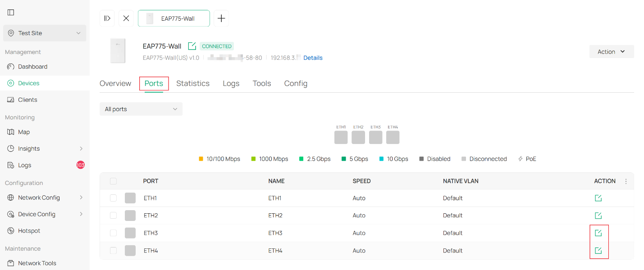Check the ETH1 row checkbox
The height and width of the screenshot is (270, 644).
click(x=113, y=198)
